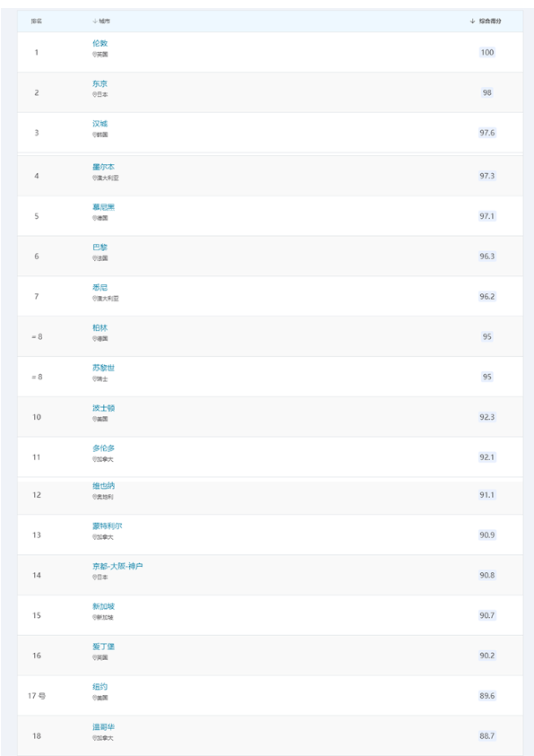Select the 89.6 score badge for 纽约
534x756 pixels.
487,696
